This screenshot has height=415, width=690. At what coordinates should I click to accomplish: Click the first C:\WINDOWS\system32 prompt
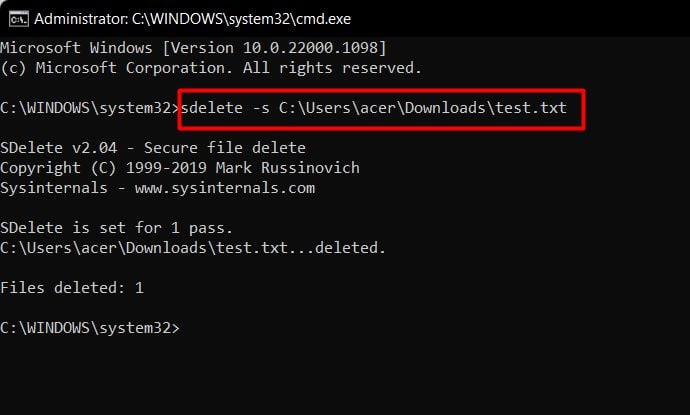[90, 108]
